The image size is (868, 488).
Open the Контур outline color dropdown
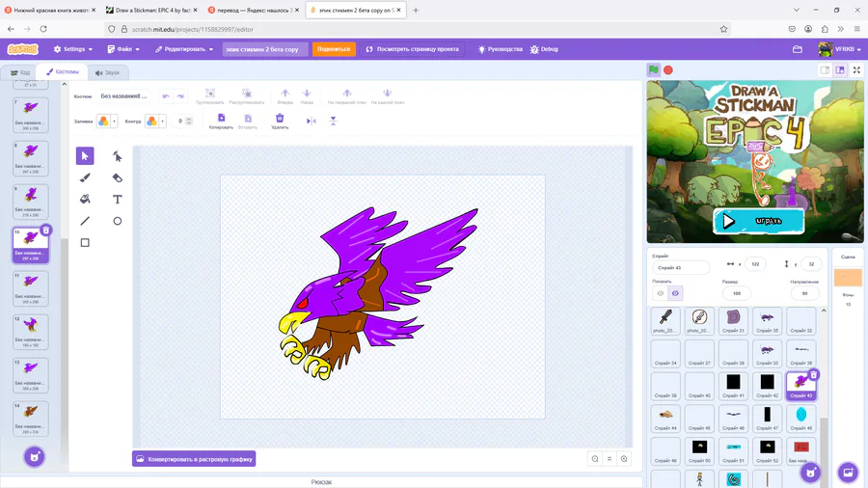tap(162, 122)
